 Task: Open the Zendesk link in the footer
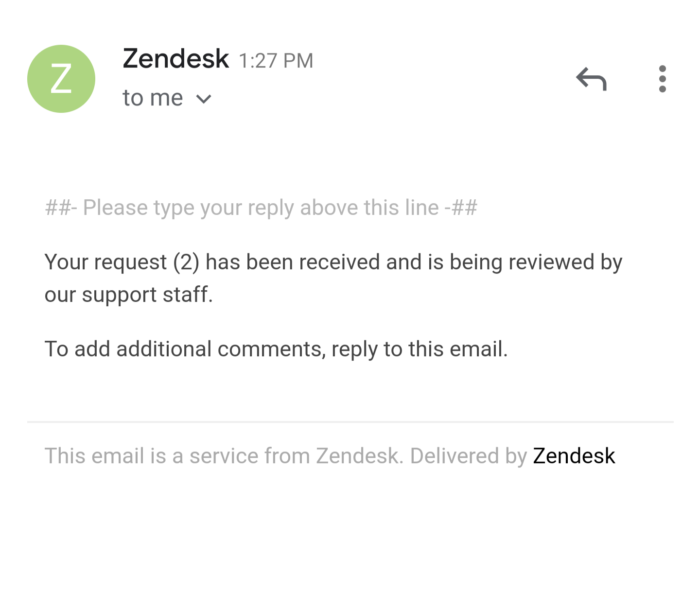(x=574, y=456)
